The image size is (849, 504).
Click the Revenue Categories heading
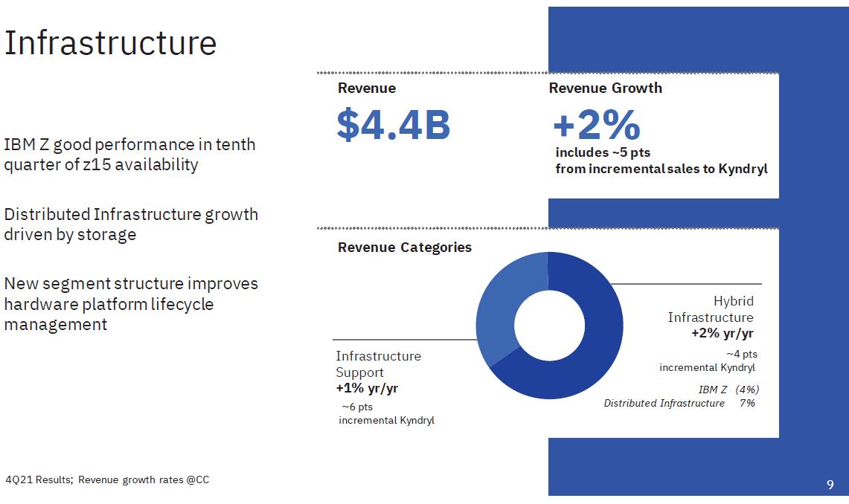click(x=404, y=248)
